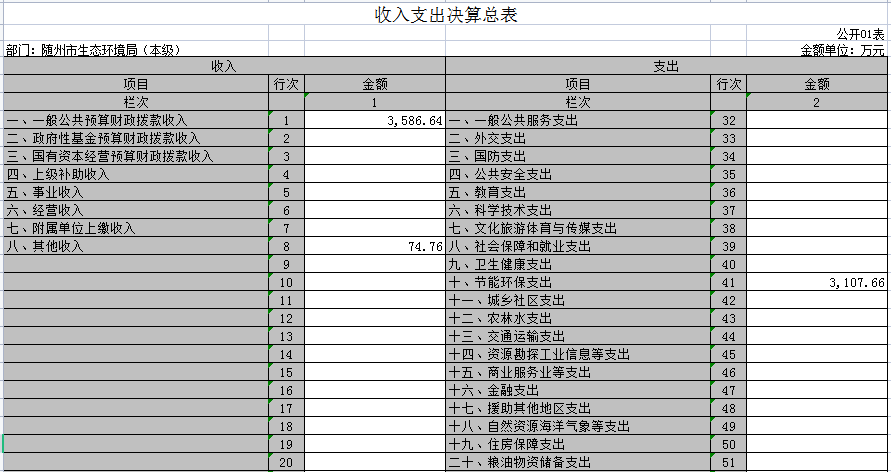The image size is (891, 472).
Task: Select the cell 十一、城乡社区支出
Action: pos(578,300)
